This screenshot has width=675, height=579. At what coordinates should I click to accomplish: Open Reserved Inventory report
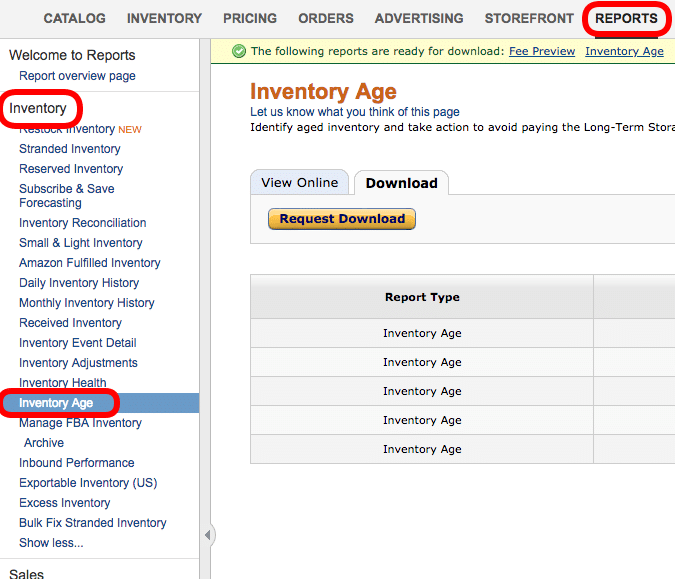[x=71, y=169]
